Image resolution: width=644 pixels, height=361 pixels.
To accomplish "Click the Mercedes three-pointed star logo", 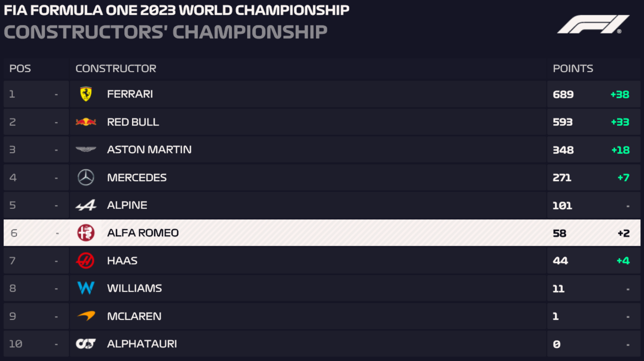I will tap(86, 177).
